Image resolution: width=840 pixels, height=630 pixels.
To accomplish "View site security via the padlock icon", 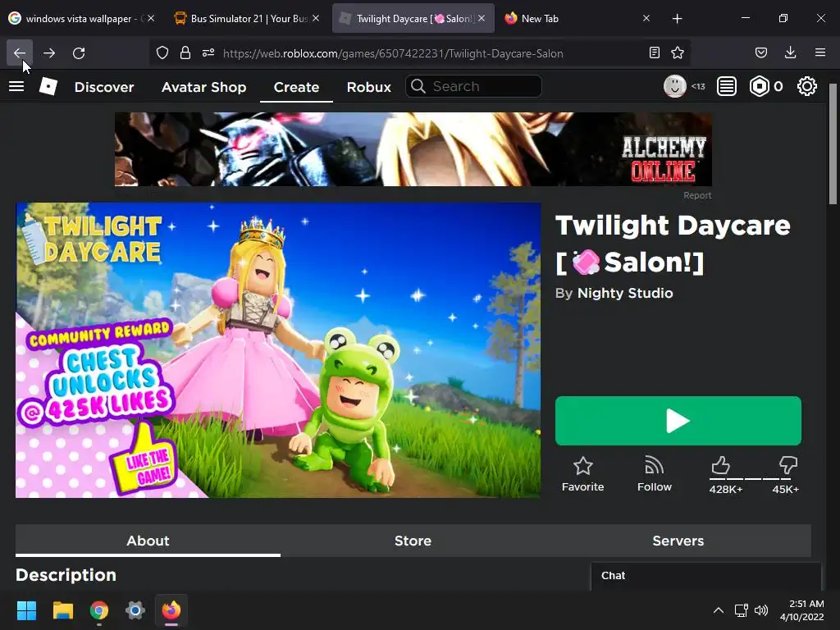I will coord(185,53).
